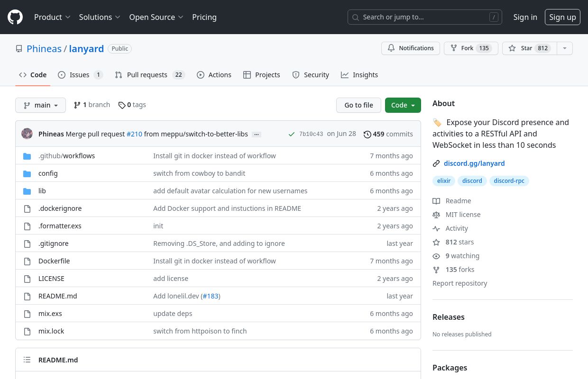Select the discord-rpc topic tag
Viewport: 588px width, 379px height.
[x=509, y=181]
